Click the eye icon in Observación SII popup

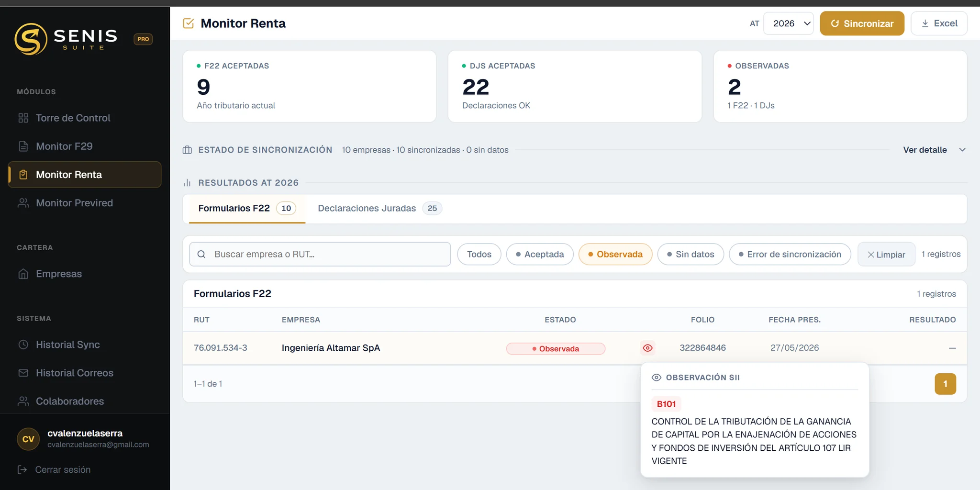(x=657, y=378)
